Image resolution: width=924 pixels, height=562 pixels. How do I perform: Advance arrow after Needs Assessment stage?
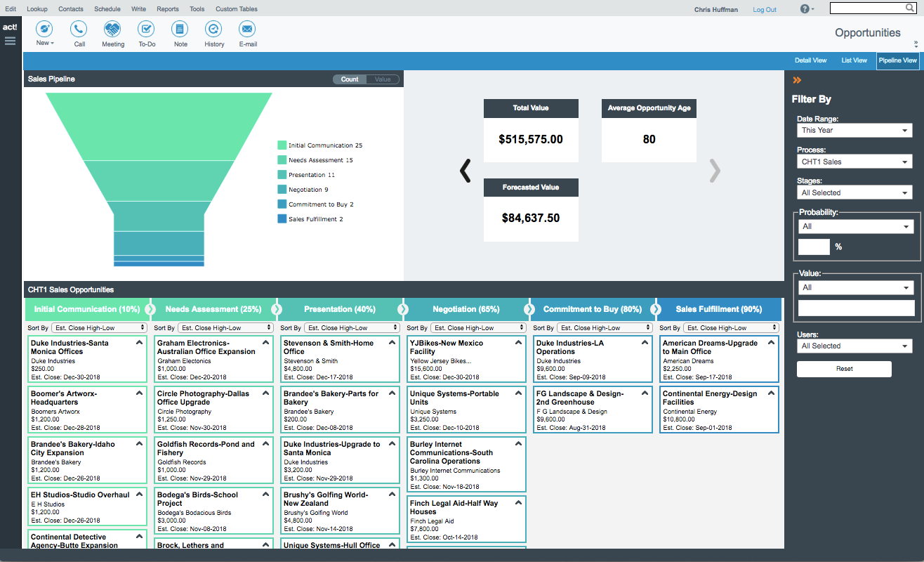(x=276, y=309)
